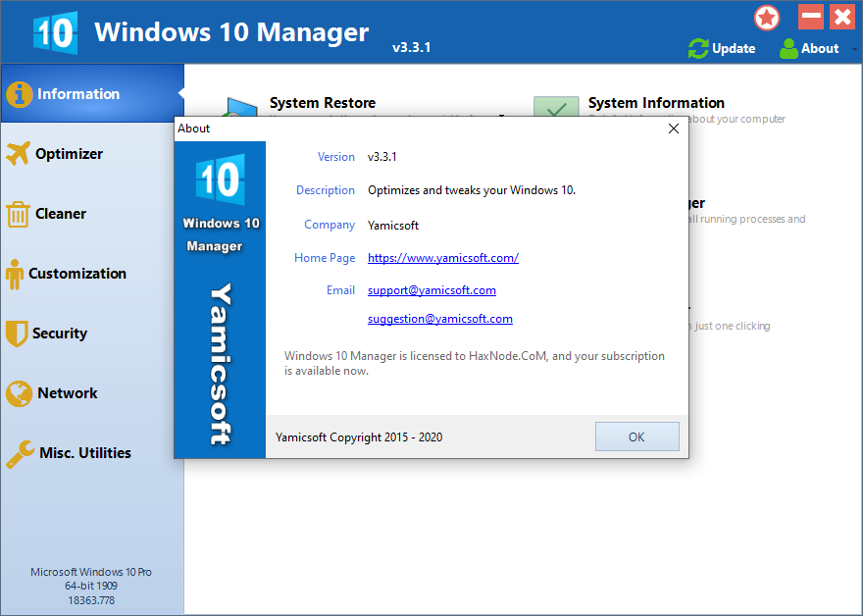The height and width of the screenshot is (616, 863).
Task: Select the Security shield icon
Action: [x=18, y=333]
